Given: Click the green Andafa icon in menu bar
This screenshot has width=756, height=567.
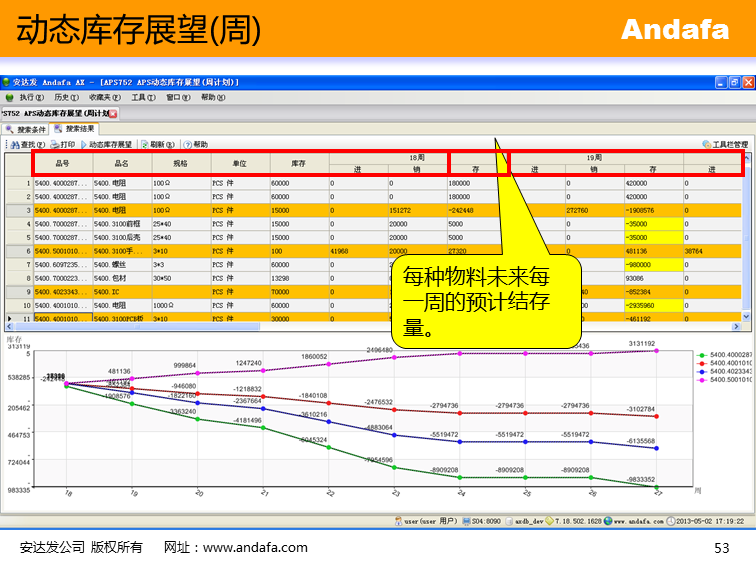Looking at the screenshot, I should (x=9, y=98).
